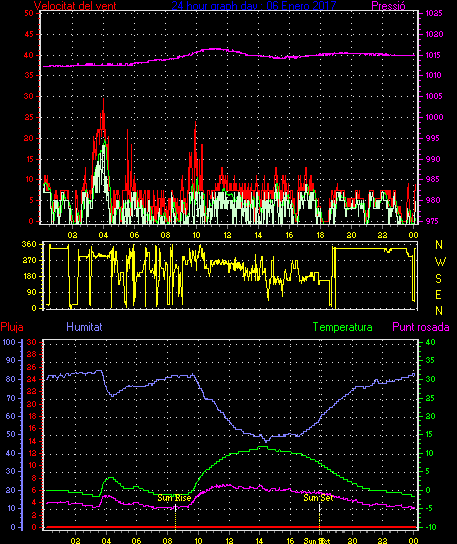
Task: Click wind direction axis value 270
Action: pos(29,260)
